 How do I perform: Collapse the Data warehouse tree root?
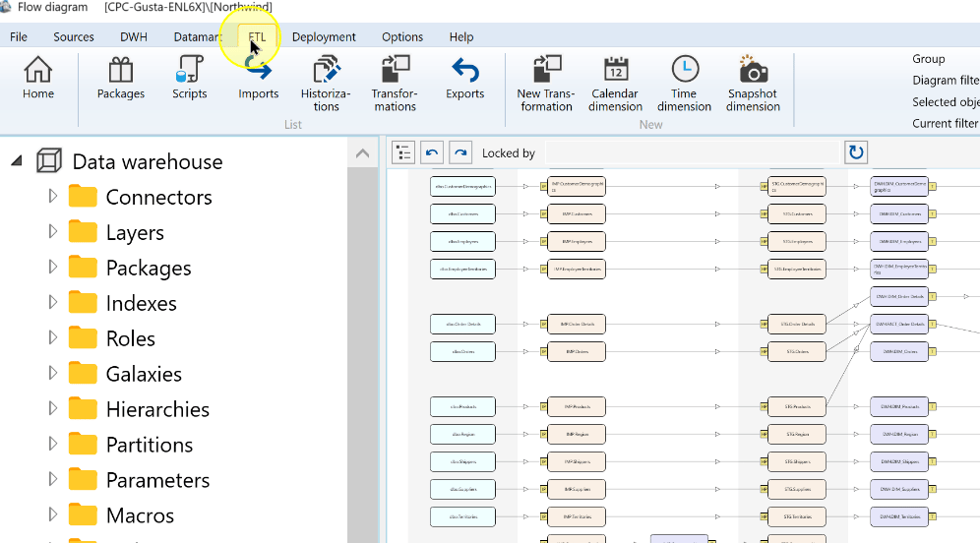pyautogui.click(x=17, y=161)
